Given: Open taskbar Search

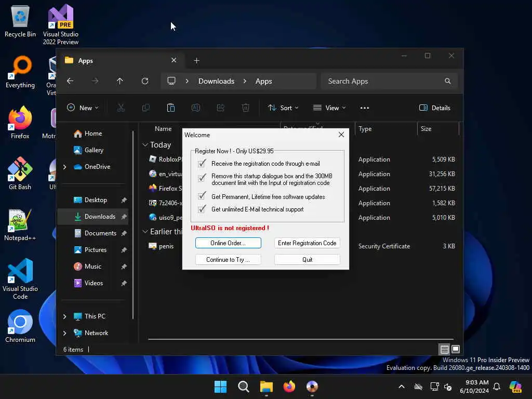Looking at the screenshot, I should coord(244,387).
